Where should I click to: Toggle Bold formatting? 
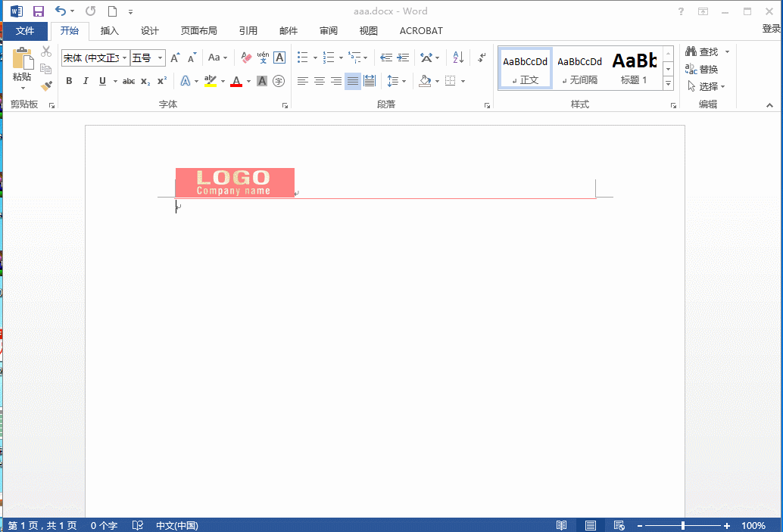(69, 81)
